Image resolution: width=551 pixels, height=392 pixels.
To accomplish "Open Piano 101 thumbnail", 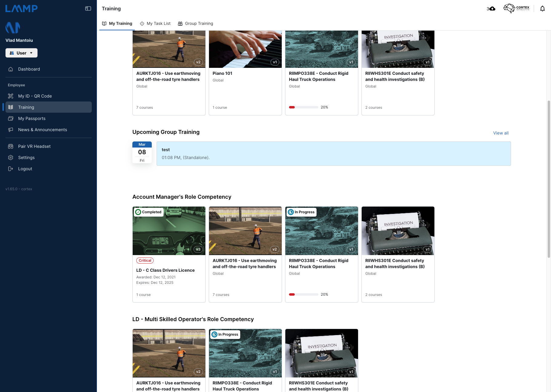I will point(245,49).
